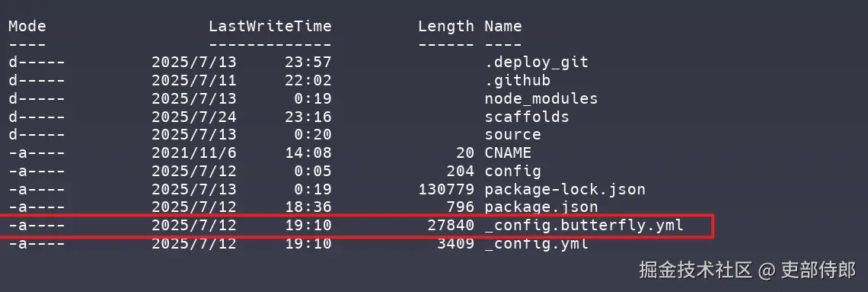Click the Name column header
The image size is (868, 292).
[x=503, y=26]
